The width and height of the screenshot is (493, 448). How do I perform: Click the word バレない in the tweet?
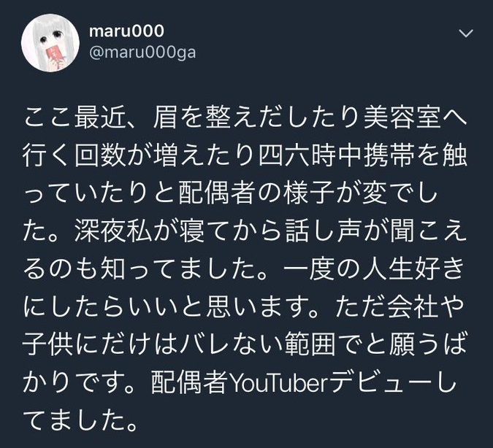pyautogui.click(x=232, y=344)
